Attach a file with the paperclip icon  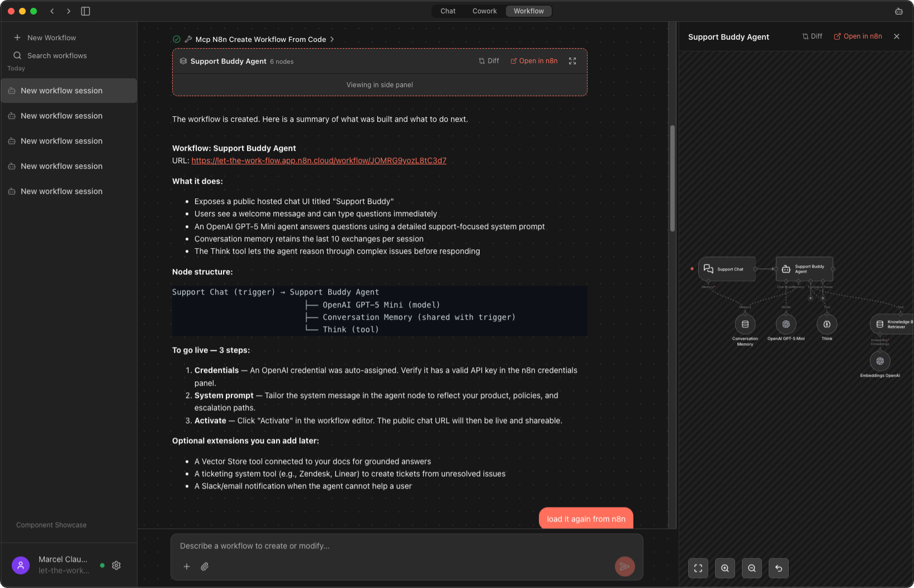pos(205,567)
